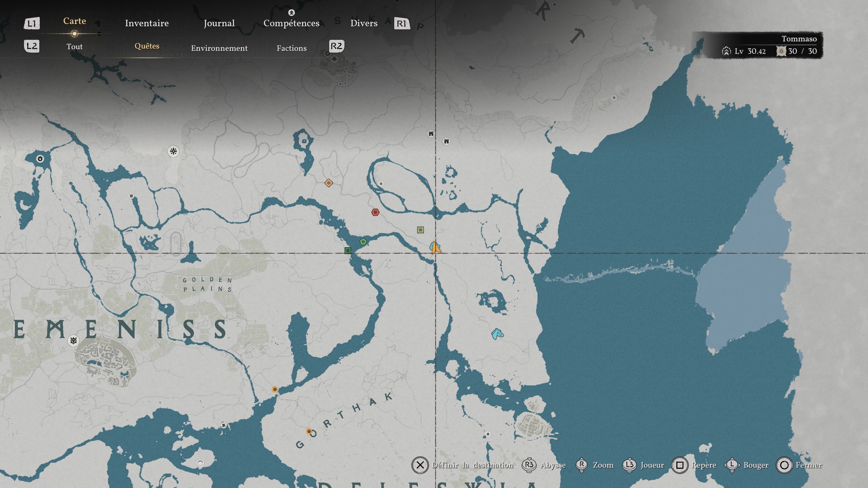Click the player name Tommaso

799,39
